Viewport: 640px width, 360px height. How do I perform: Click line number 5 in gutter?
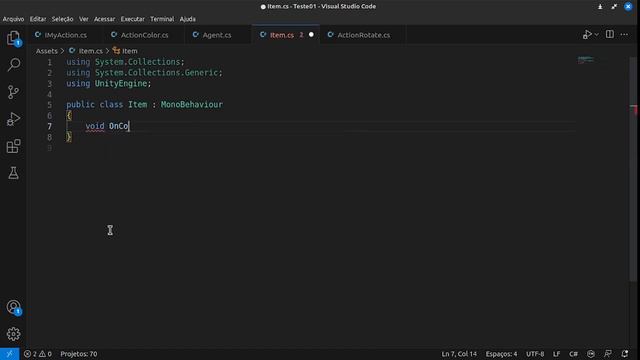[49, 105]
